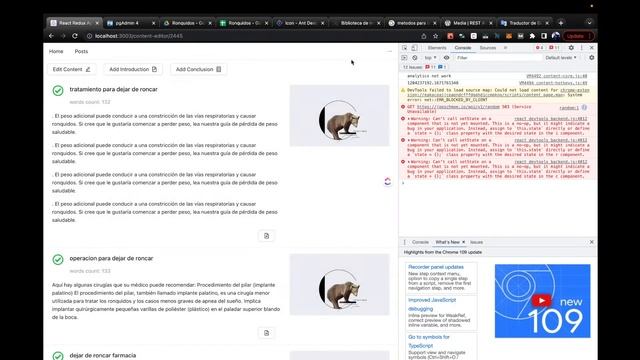Screen dimensions: 640x360
Task: Click the document icon under the operacion section
Action: pyautogui.click(x=267, y=333)
